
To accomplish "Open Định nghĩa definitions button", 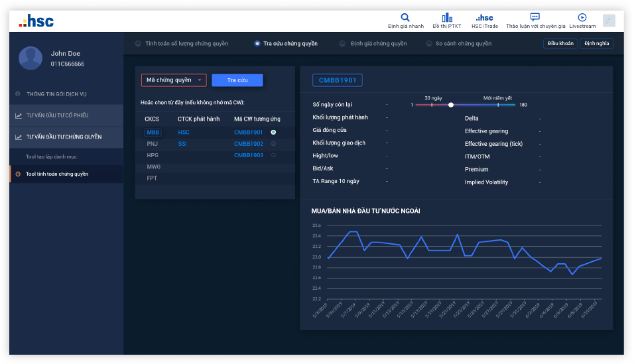I will click(597, 44).
